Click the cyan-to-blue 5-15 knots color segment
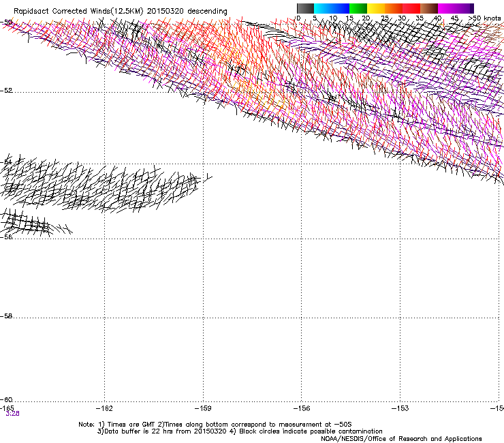The width and height of the screenshot is (504, 443). (x=332, y=8)
